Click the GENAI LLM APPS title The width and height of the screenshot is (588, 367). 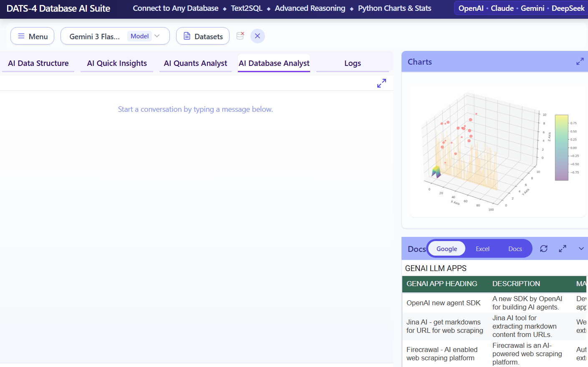(436, 268)
